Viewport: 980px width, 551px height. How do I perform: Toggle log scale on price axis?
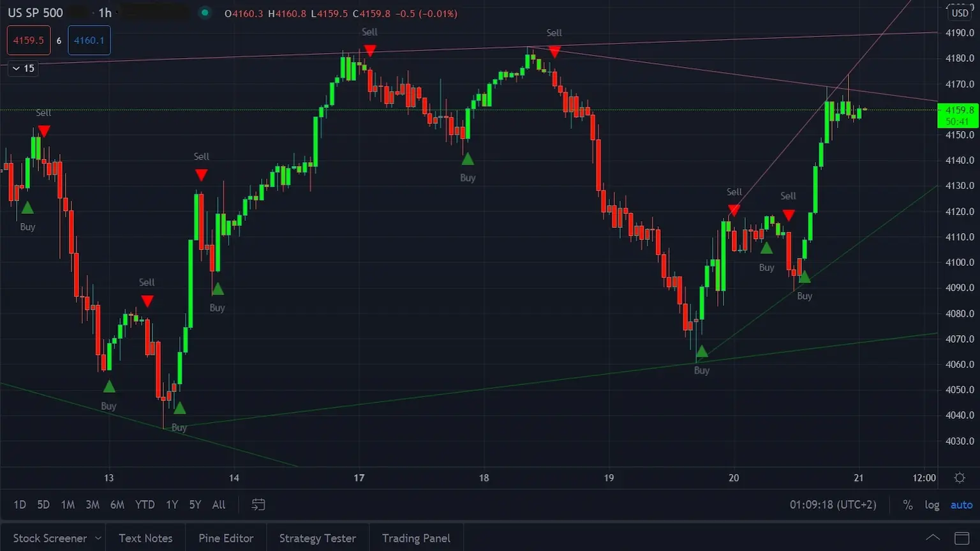(932, 505)
